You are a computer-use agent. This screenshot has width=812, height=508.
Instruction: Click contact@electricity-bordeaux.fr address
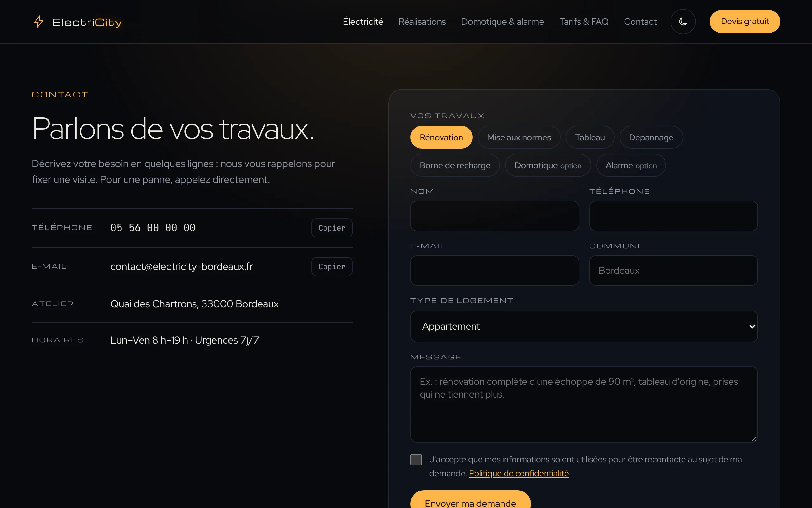point(181,266)
